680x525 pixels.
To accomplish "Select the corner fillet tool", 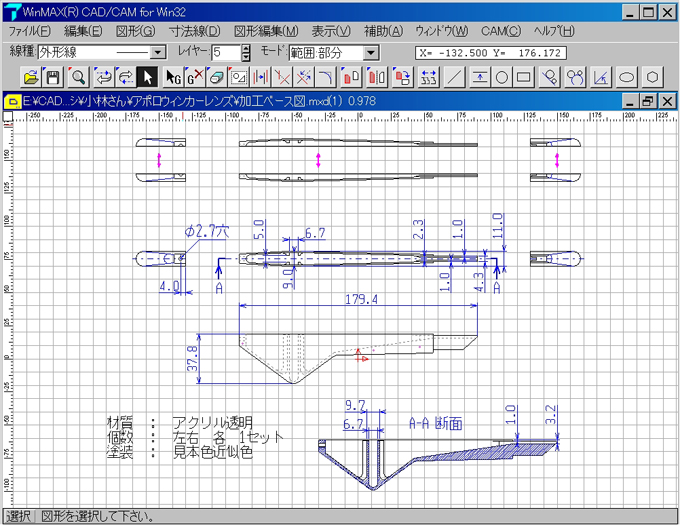I will [325, 77].
